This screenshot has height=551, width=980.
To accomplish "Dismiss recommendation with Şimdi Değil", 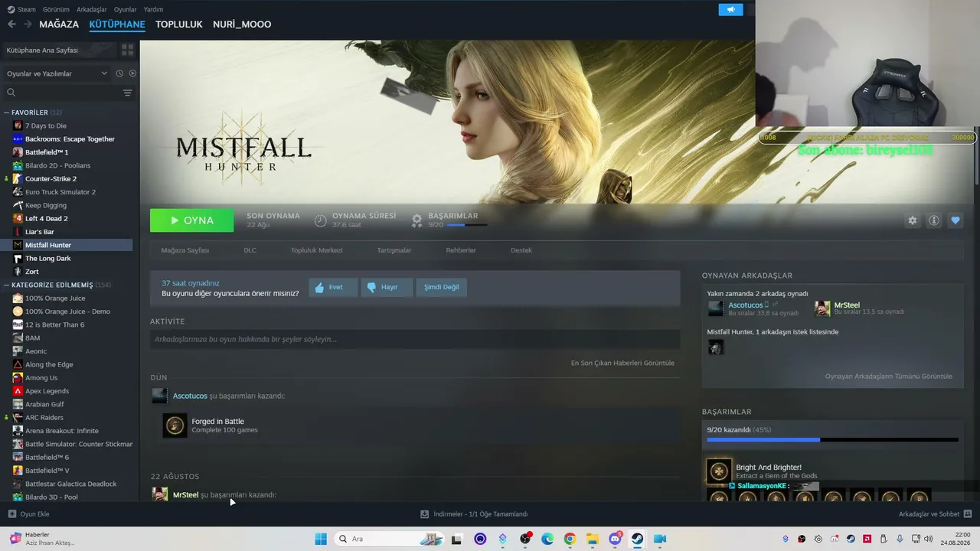I will point(442,287).
